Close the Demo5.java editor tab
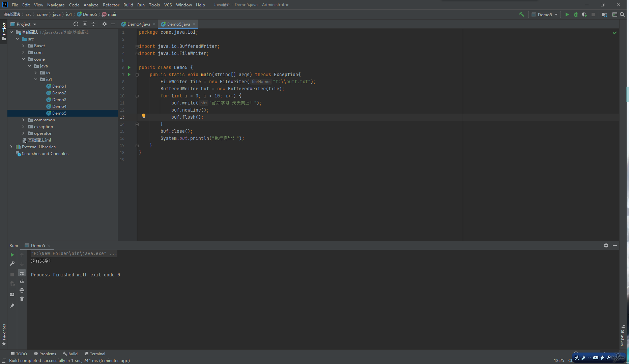 coord(194,24)
